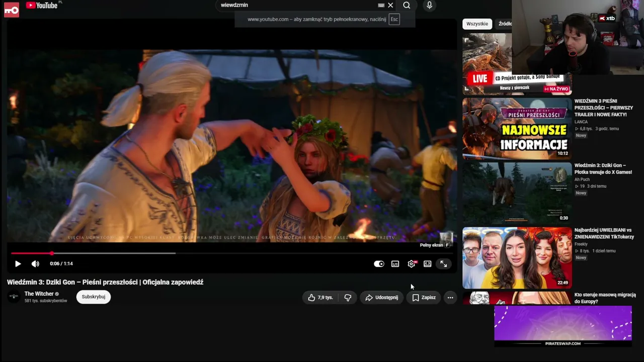Click the 581 tys. subskrybentów count
The width and height of the screenshot is (644, 362).
pos(46,301)
